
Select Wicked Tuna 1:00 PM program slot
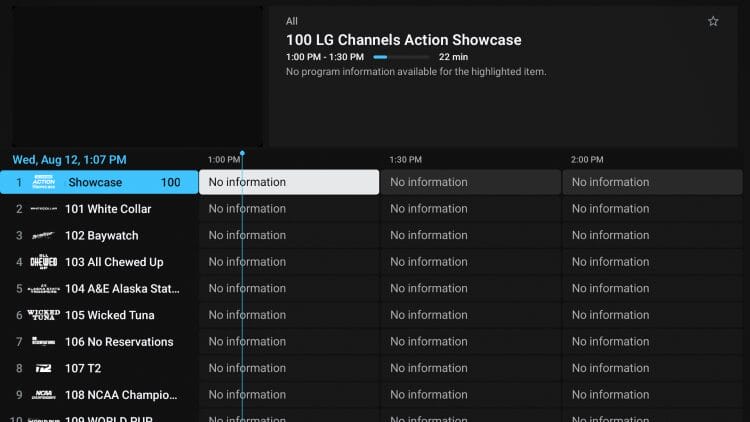pyautogui.click(x=289, y=315)
